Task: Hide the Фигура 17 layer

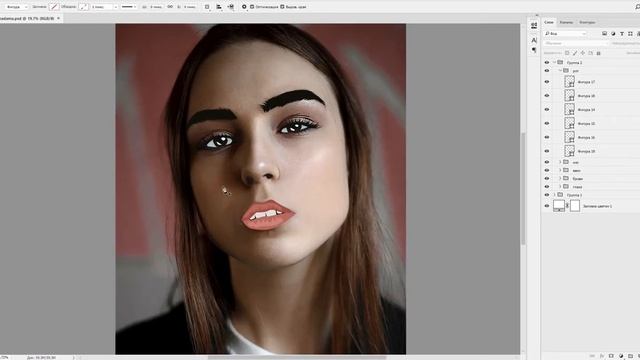Action: [x=547, y=82]
